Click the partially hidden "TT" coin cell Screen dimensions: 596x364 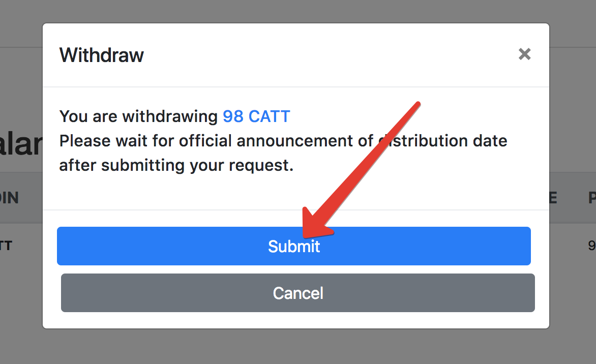[x=6, y=246]
